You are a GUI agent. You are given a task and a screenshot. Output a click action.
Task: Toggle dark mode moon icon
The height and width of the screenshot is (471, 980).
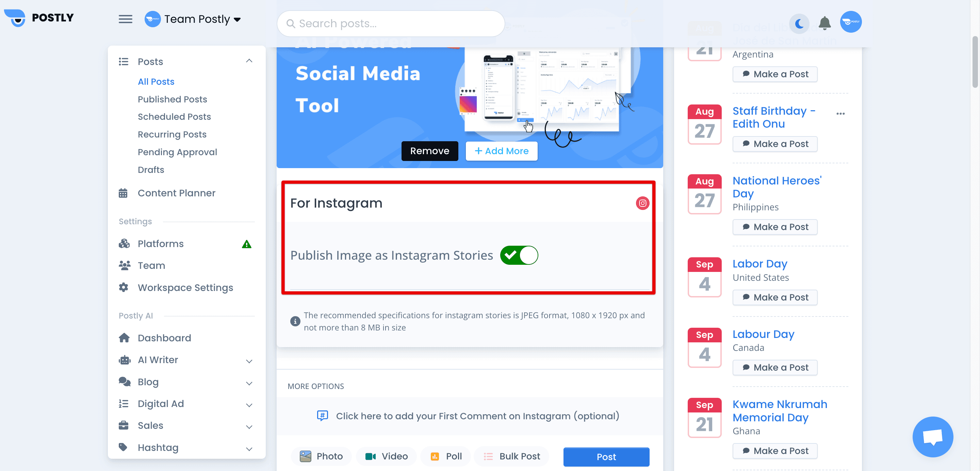coord(799,23)
